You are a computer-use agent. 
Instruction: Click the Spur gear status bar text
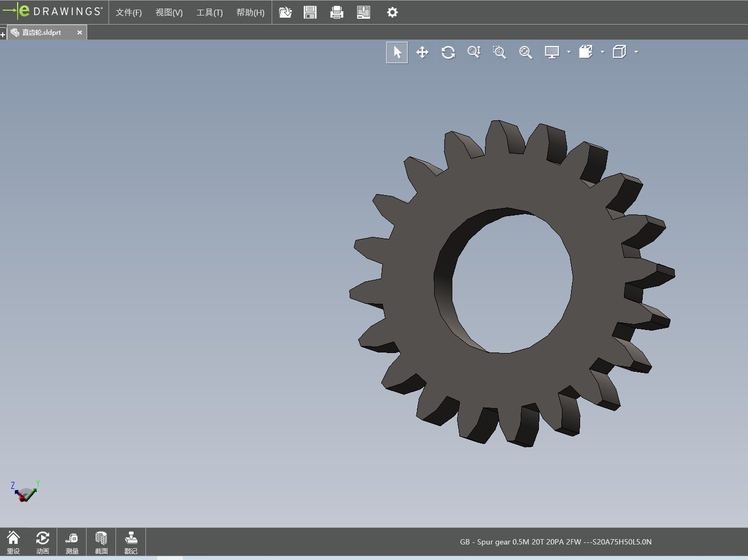[556, 542]
